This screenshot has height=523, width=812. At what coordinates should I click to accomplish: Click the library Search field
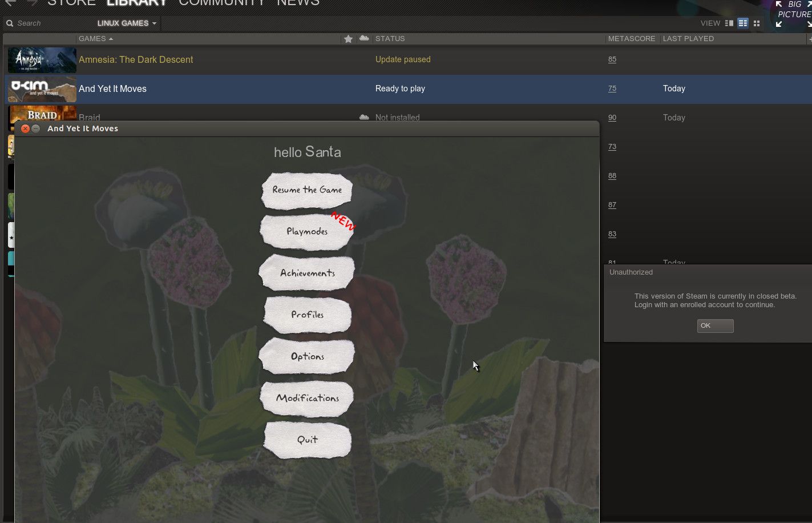click(x=51, y=23)
